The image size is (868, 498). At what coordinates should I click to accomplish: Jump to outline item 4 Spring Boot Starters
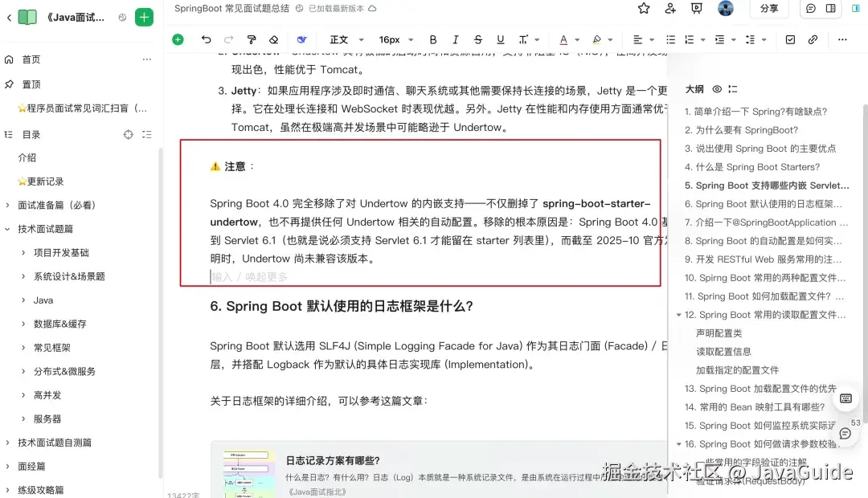751,167
